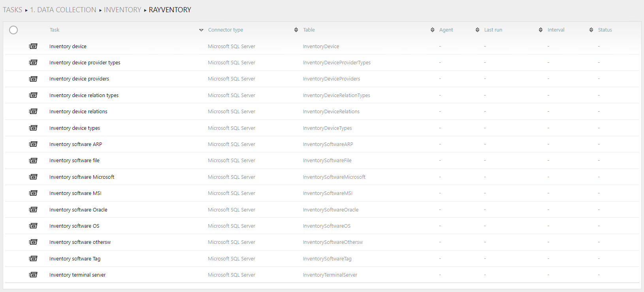Click Microsoft SQL Server in Inventory device row
This screenshot has width=644, height=292.
pos(232,46)
